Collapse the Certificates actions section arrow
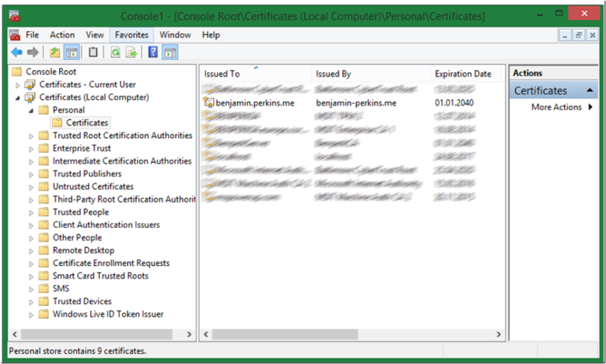Image resolution: width=606 pixels, height=364 pixels. pyautogui.click(x=590, y=90)
